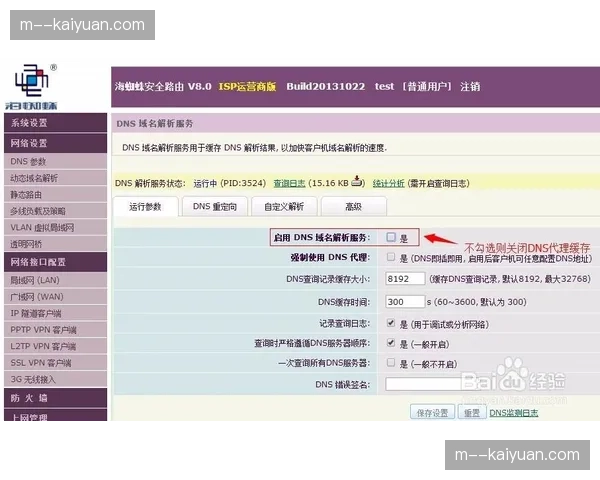
Task: Click the Build20131022 header text
Action: click(x=326, y=87)
